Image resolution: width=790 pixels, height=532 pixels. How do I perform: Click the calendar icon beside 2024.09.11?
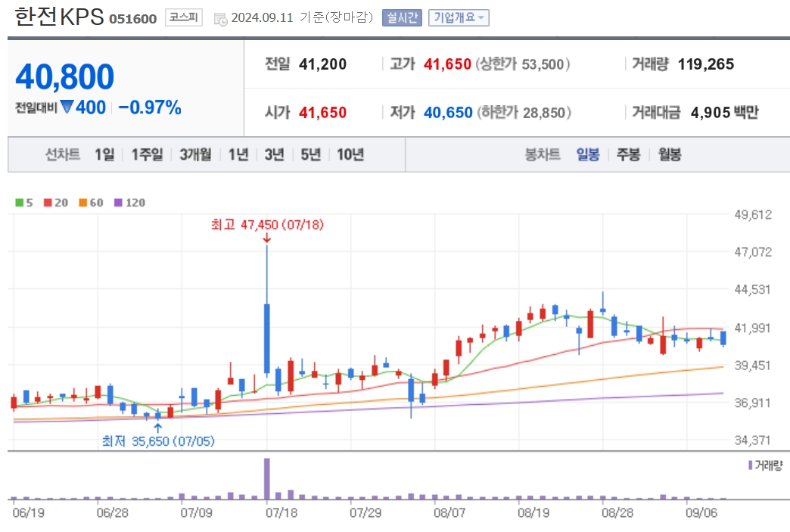pyautogui.click(x=220, y=19)
